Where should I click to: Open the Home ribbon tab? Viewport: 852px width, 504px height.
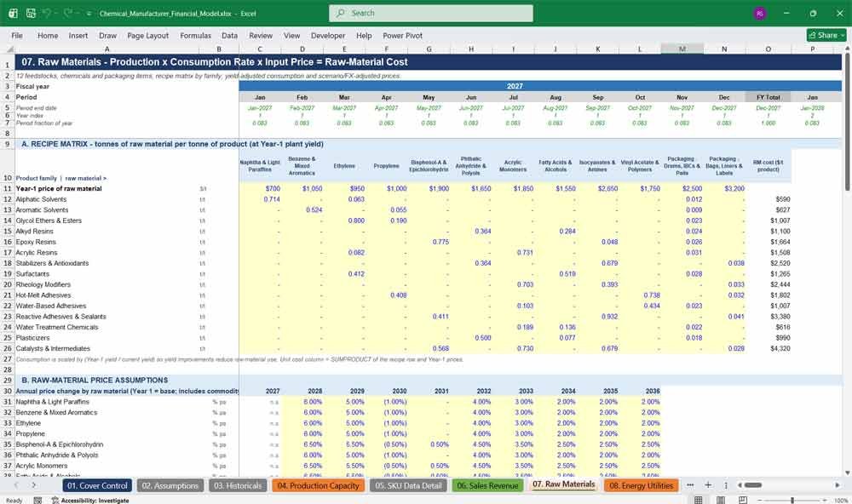click(48, 35)
